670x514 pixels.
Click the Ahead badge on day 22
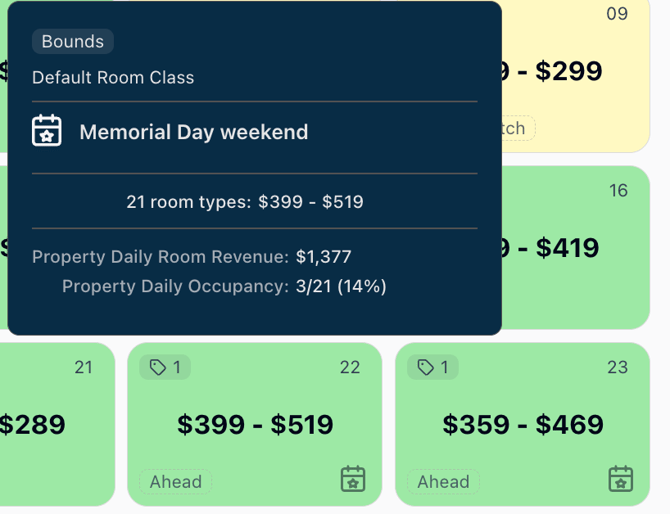176,482
